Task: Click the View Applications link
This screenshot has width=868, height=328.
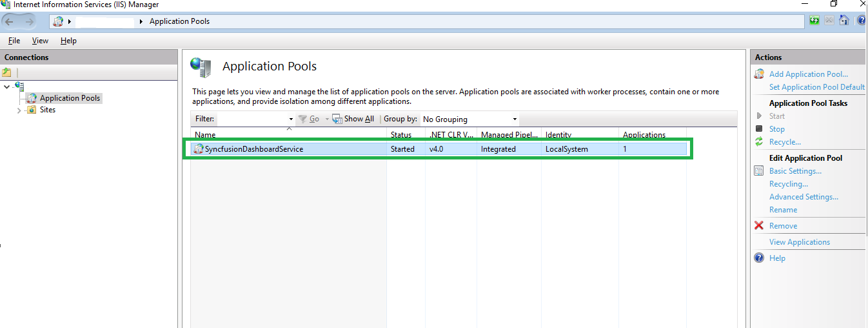Action: point(800,242)
